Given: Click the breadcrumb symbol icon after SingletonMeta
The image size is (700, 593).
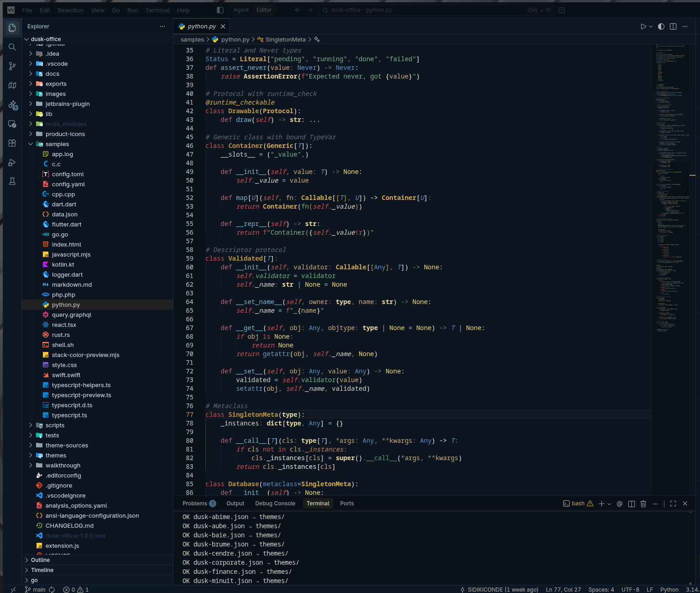Looking at the screenshot, I should [317, 40].
